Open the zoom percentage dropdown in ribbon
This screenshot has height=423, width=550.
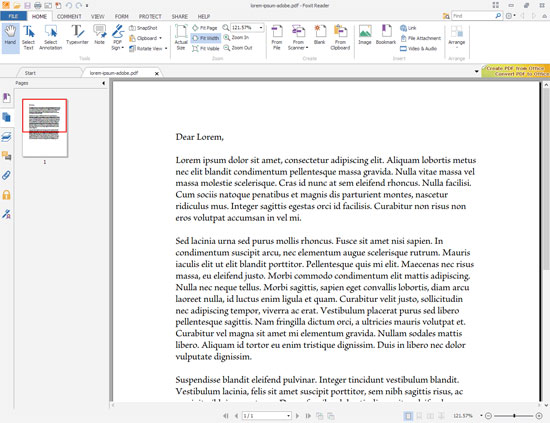[x=261, y=27]
